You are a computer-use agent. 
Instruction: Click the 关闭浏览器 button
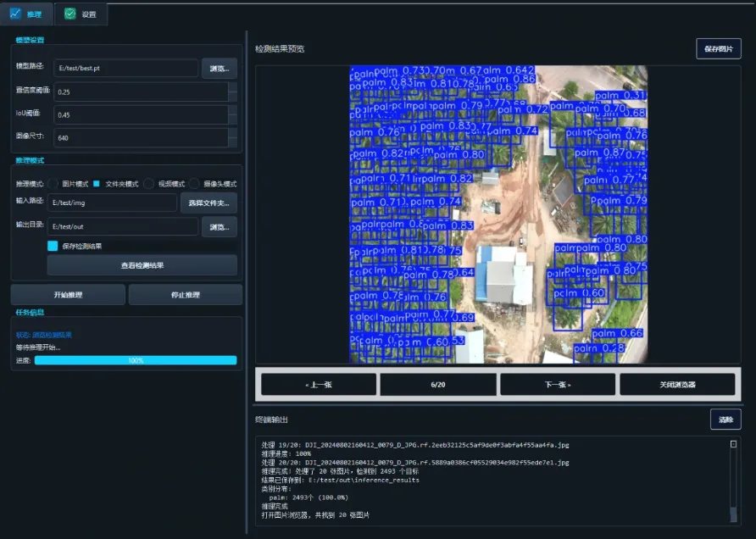coord(677,385)
